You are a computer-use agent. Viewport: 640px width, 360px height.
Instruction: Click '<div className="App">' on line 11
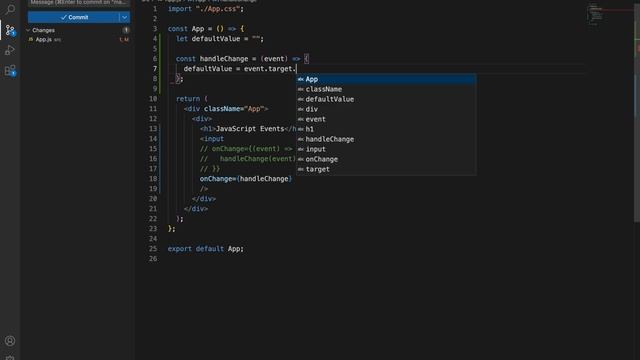click(x=226, y=109)
